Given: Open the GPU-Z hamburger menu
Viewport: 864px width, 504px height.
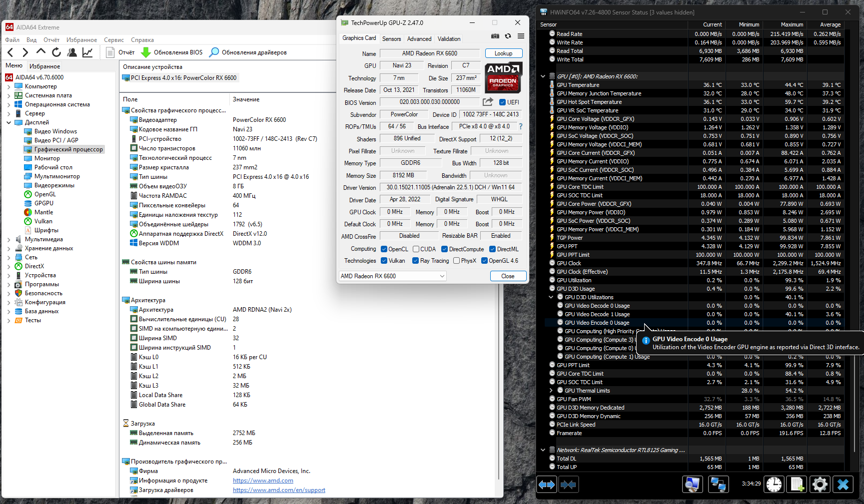Looking at the screenshot, I should 521,36.
